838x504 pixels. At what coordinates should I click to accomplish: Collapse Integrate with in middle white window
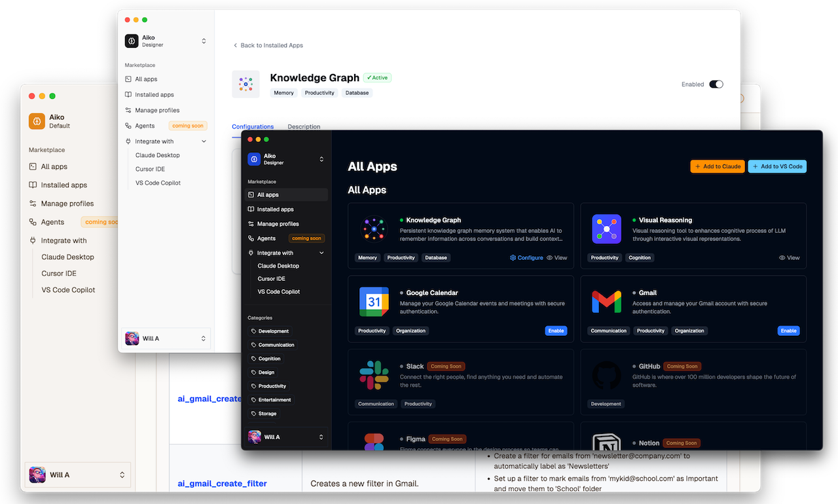click(204, 141)
